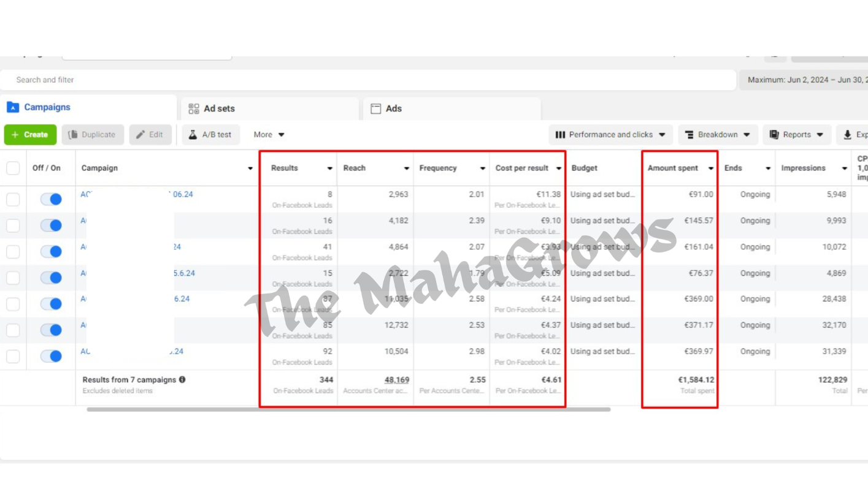Sort by the Amount spent column arrow
Screen dimensions: 868x497
(x=710, y=169)
